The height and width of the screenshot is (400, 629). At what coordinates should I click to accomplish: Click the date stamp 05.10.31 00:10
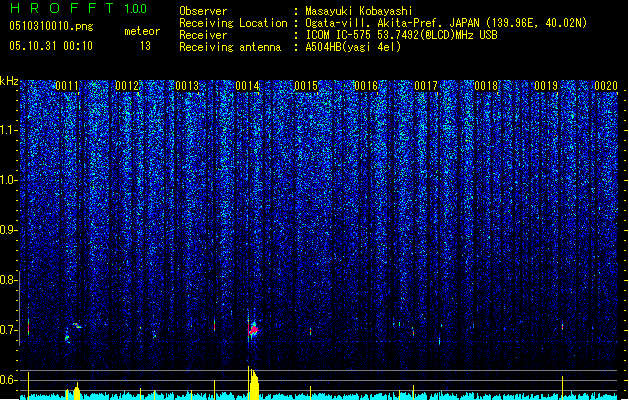click(51, 46)
